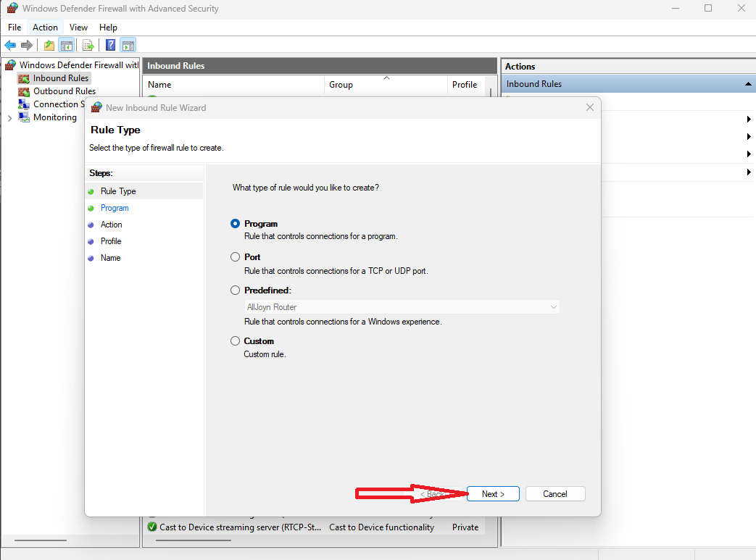This screenshot has height=560, width=756.
Task: Toggle the Show/Hide Action Pane icon
Action: click(x=128, y=45)
